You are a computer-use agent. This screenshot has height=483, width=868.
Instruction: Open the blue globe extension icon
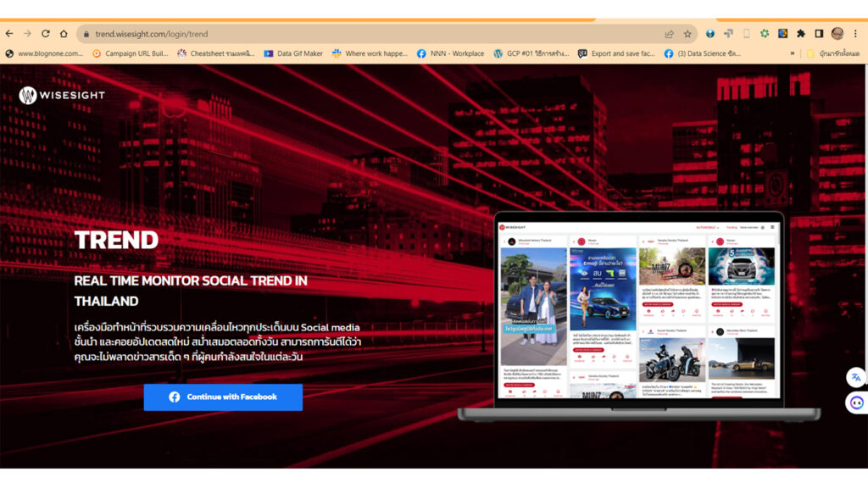(x=709, y=34)
